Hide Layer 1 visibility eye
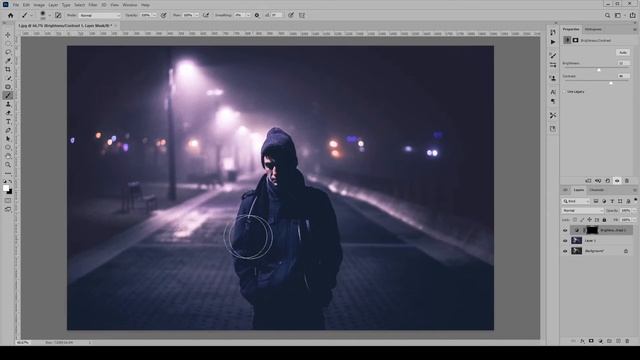The width and height of the screenshot is (640, 360). pos(565,241)
